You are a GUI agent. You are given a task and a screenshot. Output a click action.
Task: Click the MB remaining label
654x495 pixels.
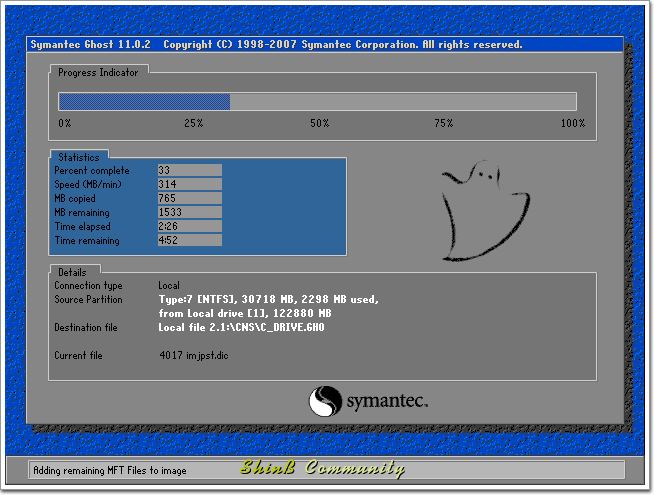[x=82, y=213]
